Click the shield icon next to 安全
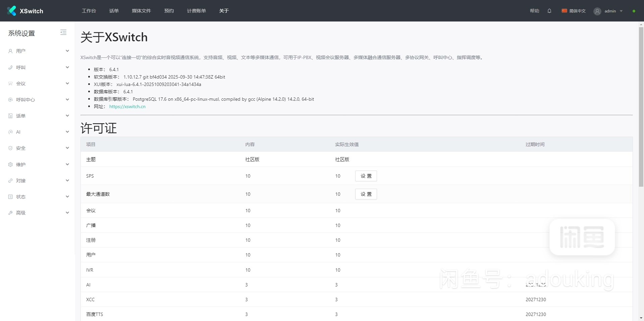Image resolution: width=644 pixels, height=321 pixels. point(10,148)
